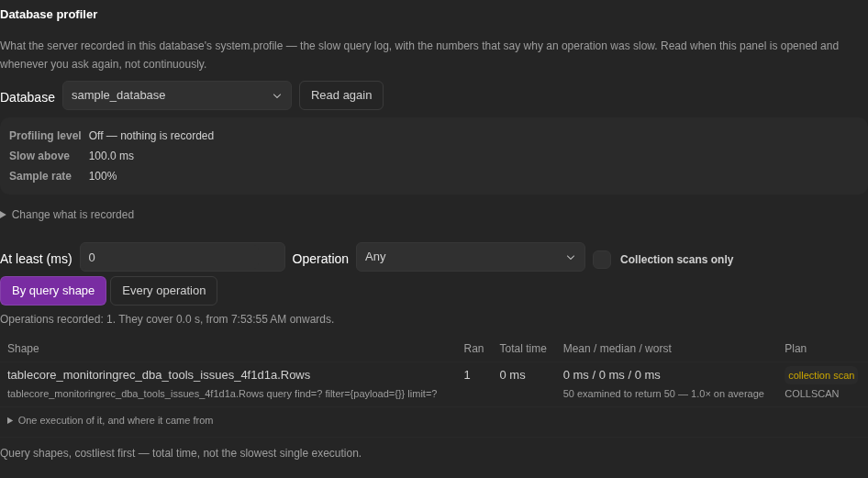
Task: Switch to the 'By query shape' view
Action: point(53,291)
